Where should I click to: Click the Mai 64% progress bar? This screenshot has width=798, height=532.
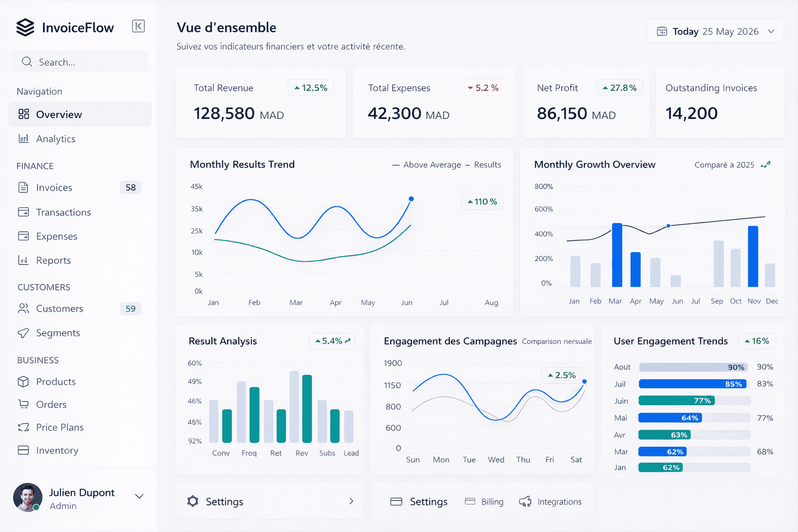point(695,418)
